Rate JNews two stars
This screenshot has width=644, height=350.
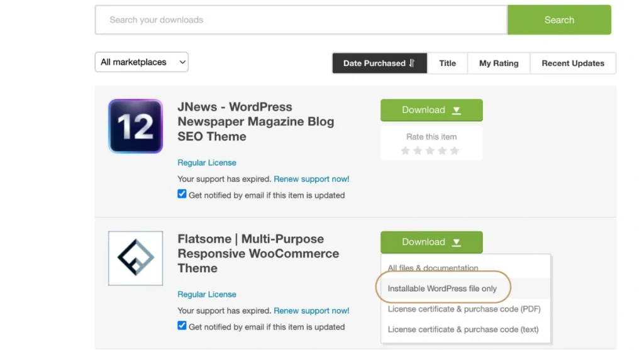[418, 151]
